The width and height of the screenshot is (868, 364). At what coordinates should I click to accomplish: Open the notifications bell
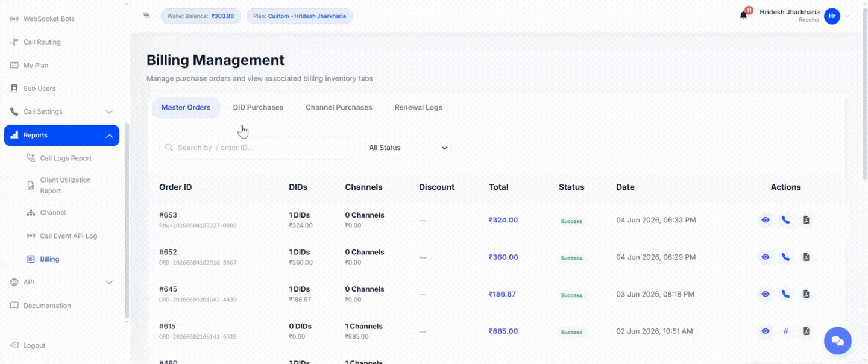pos(744,16)
